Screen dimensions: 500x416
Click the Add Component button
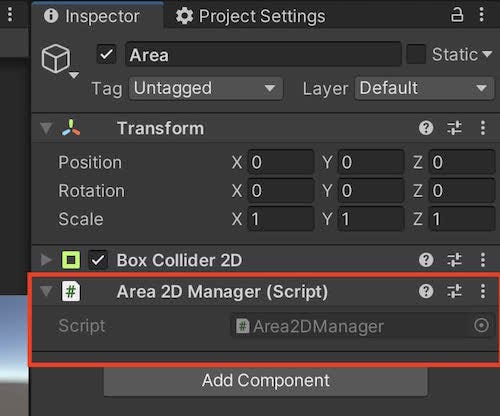266,381
